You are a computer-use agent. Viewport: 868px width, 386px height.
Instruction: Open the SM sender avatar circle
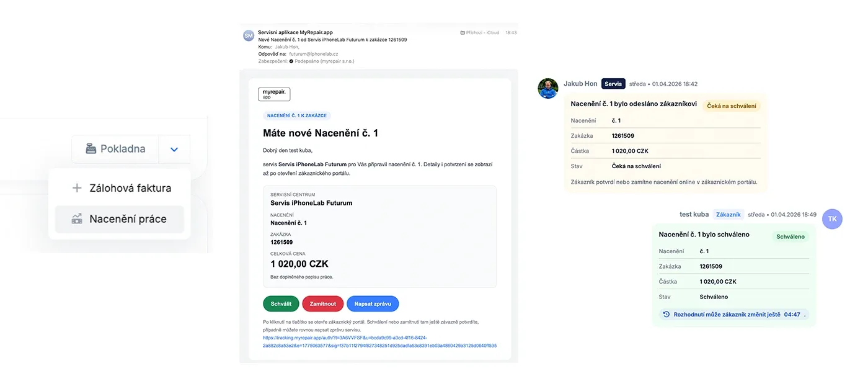pos(248,35)
